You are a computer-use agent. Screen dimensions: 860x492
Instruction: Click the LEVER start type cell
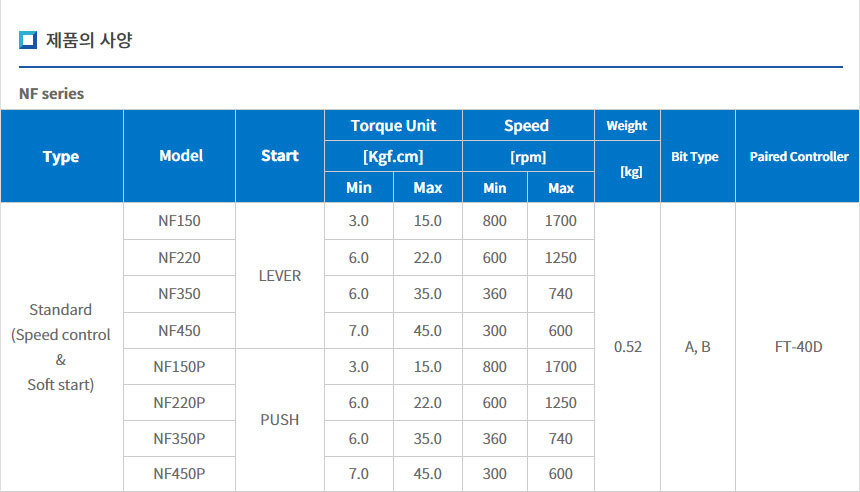280,276
